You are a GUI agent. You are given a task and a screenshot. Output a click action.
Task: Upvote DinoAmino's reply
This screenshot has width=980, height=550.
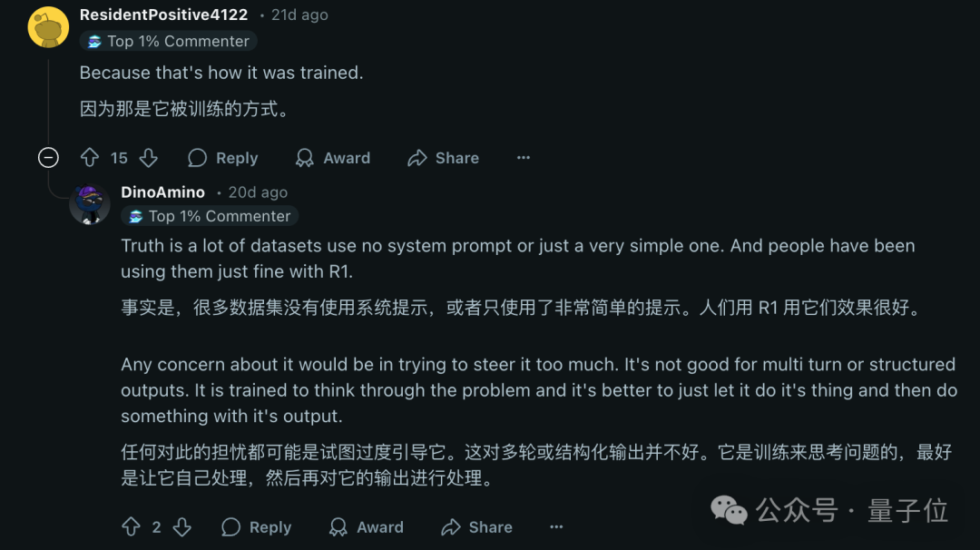coord(131,526)
